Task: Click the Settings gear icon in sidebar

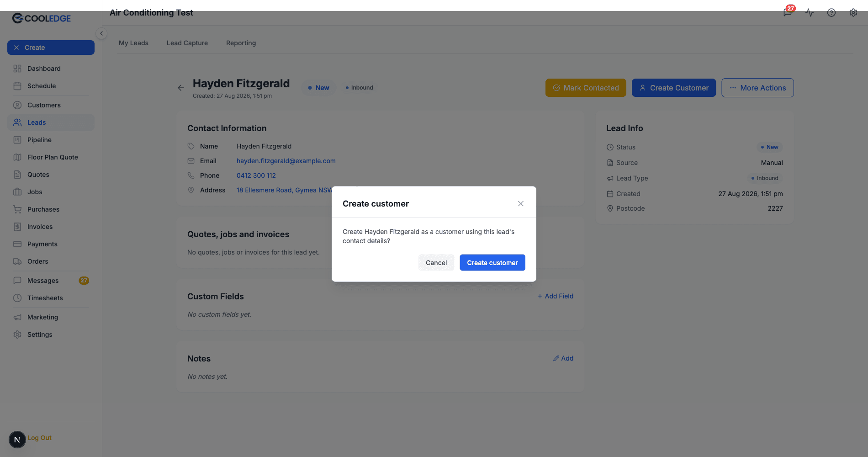Action: click(x=17, y=335)
